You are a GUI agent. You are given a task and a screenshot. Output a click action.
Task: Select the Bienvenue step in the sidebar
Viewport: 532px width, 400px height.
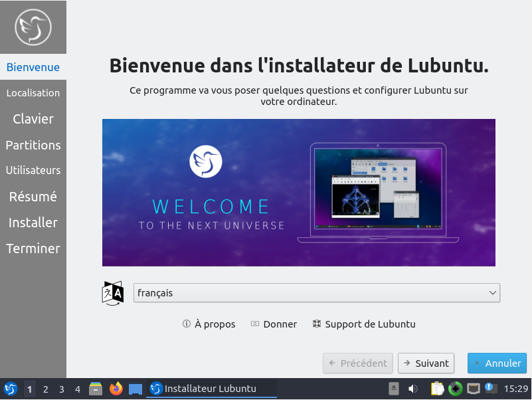coord(33,67)
